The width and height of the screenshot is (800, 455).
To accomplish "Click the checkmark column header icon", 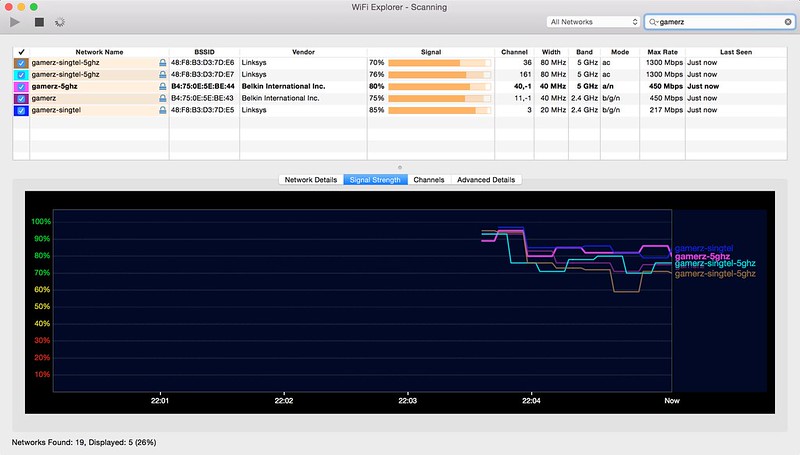I will [x=21, y=51].
